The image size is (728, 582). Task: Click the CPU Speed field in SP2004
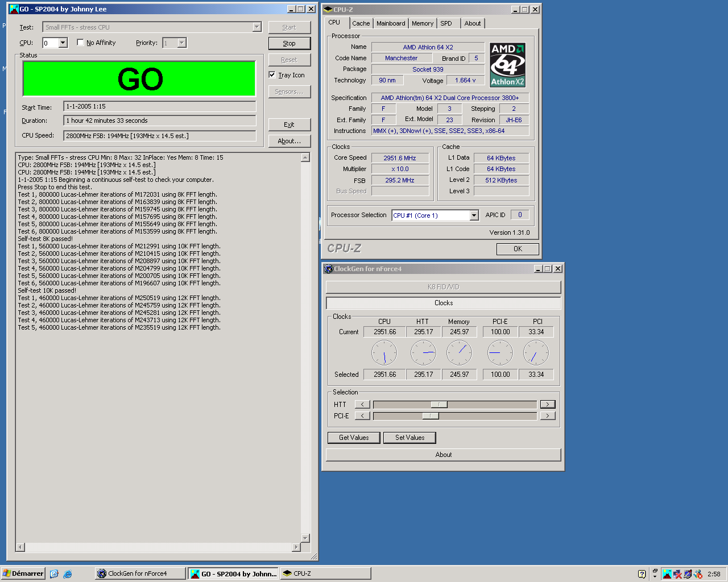coord(159,136)
